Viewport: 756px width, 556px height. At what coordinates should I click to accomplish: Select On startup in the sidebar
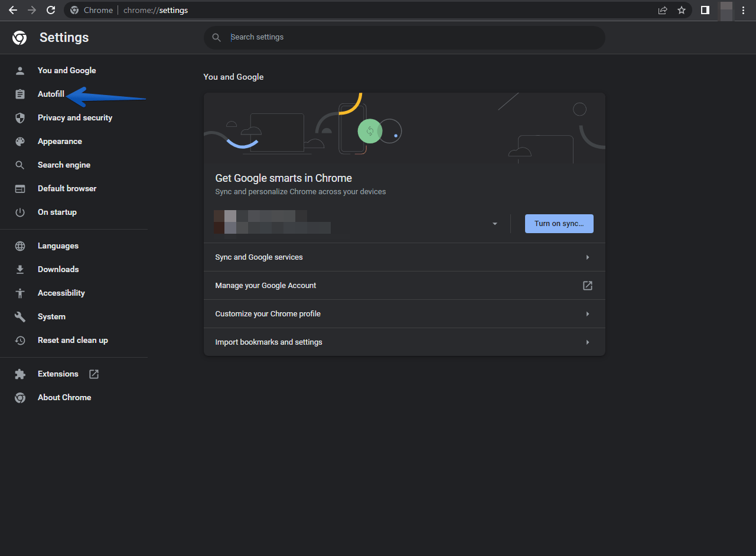click(x=57, y=212)
